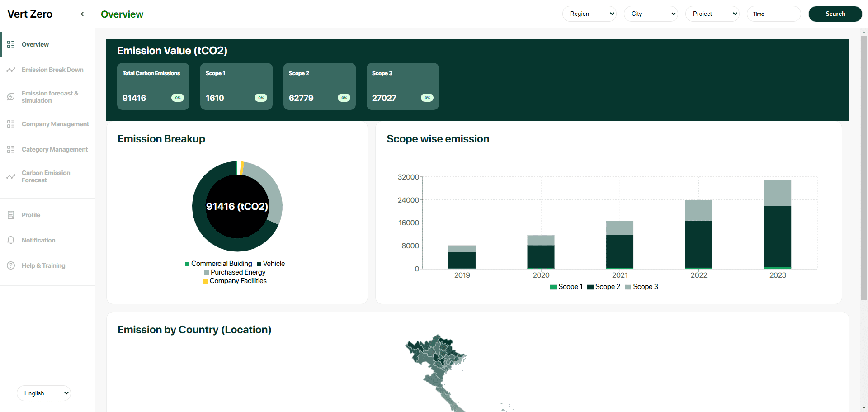Image resolution: width=868 pixels, height=412 pixels.
Task: Open the Project dropdown filter
Action: [712, 14]
